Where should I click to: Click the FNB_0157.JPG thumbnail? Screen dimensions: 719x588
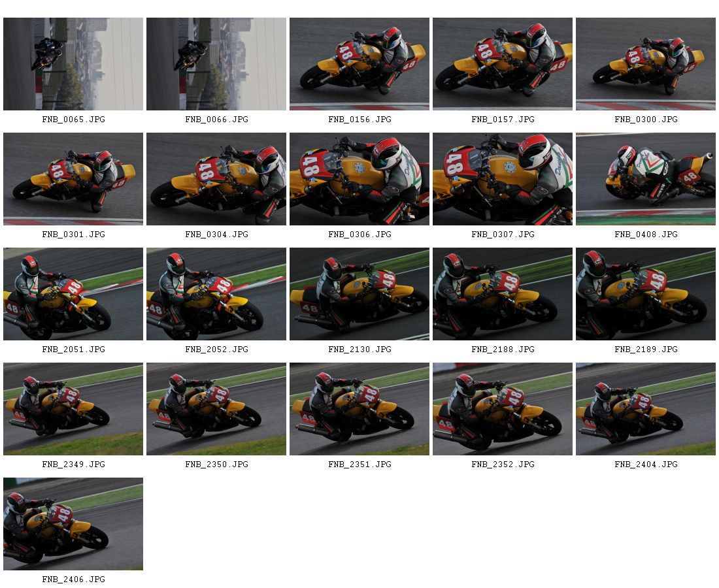pos(503,64)
